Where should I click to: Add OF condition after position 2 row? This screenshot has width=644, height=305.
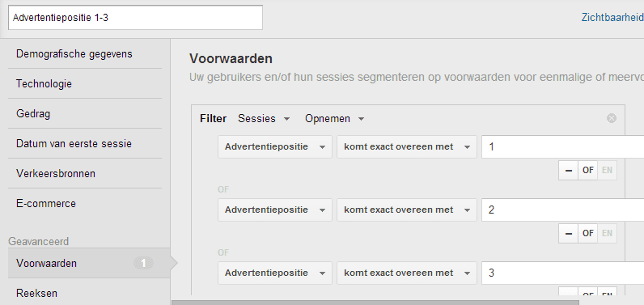pyautogui.click(x=587, y=234)
